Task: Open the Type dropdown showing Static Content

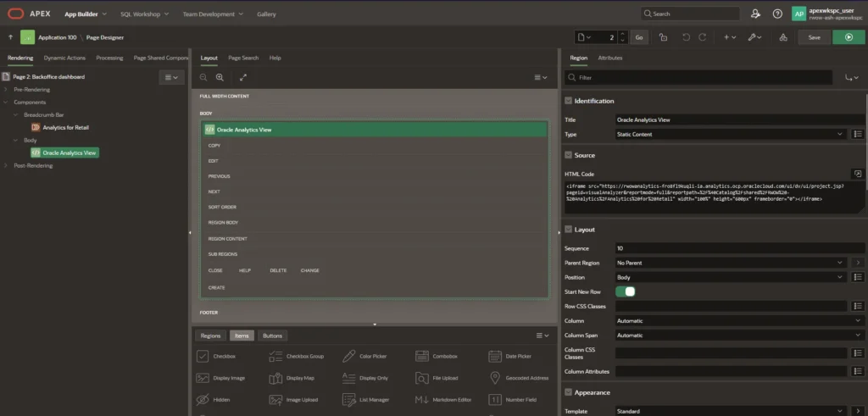Action: point(730,134)
